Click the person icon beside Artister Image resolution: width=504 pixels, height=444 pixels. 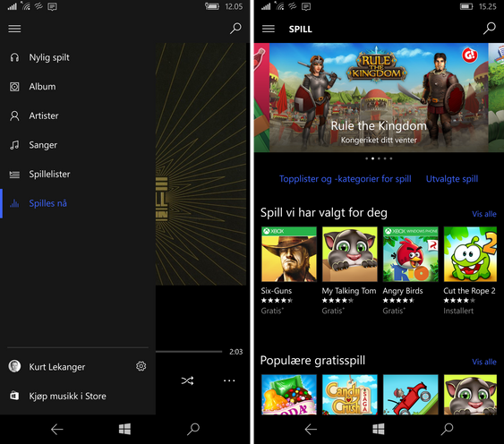14,115
